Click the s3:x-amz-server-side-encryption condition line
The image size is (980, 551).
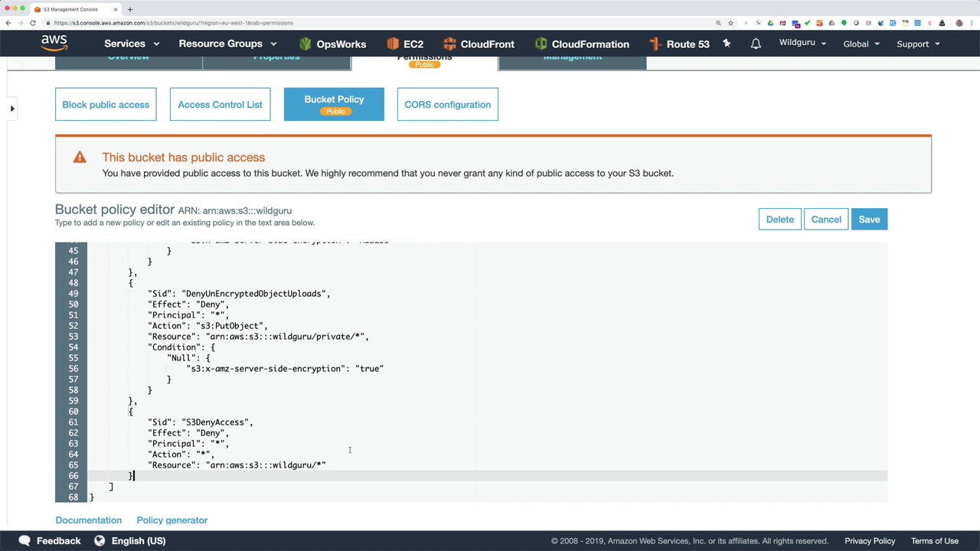[285, 369]
